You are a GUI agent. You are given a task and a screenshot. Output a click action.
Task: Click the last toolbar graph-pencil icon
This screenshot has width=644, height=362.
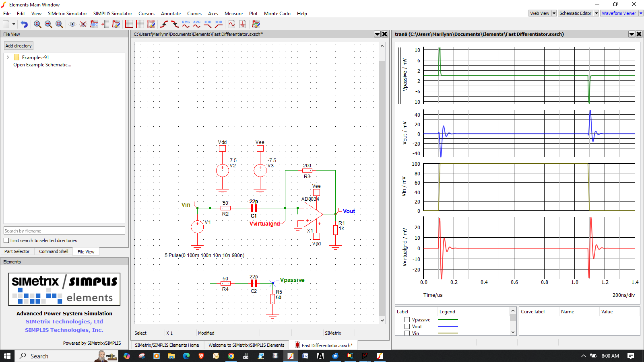click(x=256, y=24)
